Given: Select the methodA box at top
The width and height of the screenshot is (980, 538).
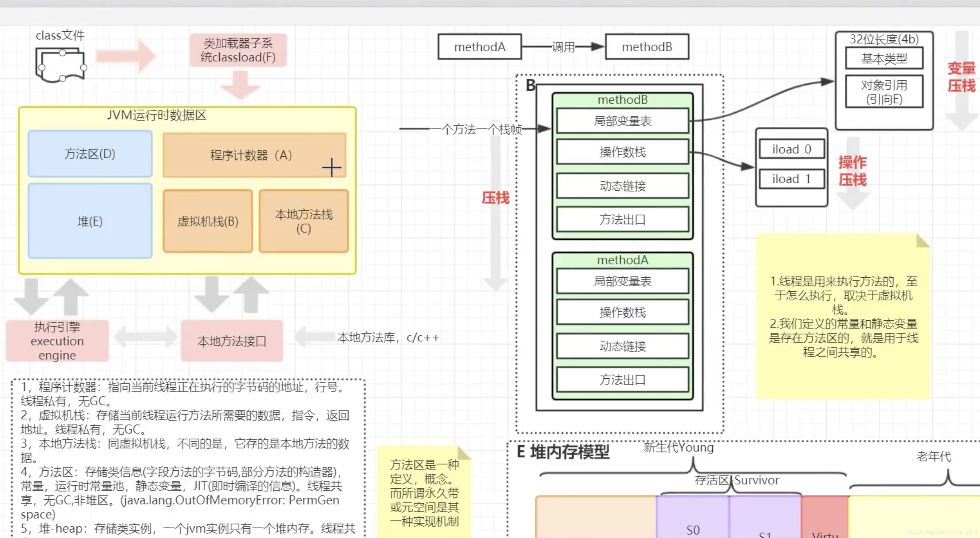Looking at the screenshot, I should tap(479, 47).
